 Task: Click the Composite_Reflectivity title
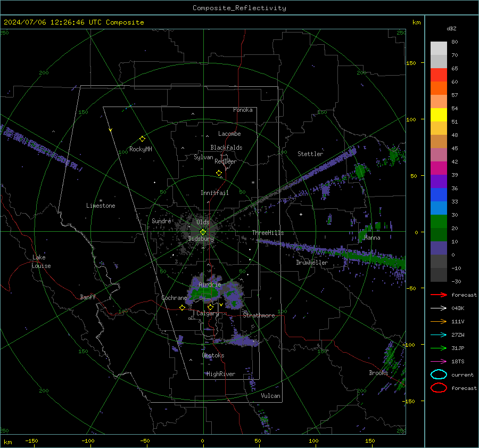coord(239,8)
